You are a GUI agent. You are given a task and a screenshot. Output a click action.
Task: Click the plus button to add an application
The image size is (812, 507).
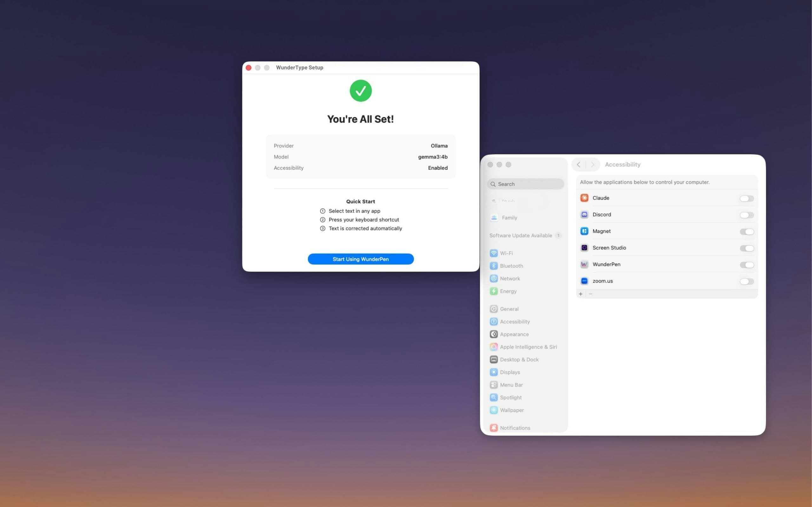coord(581,294)
